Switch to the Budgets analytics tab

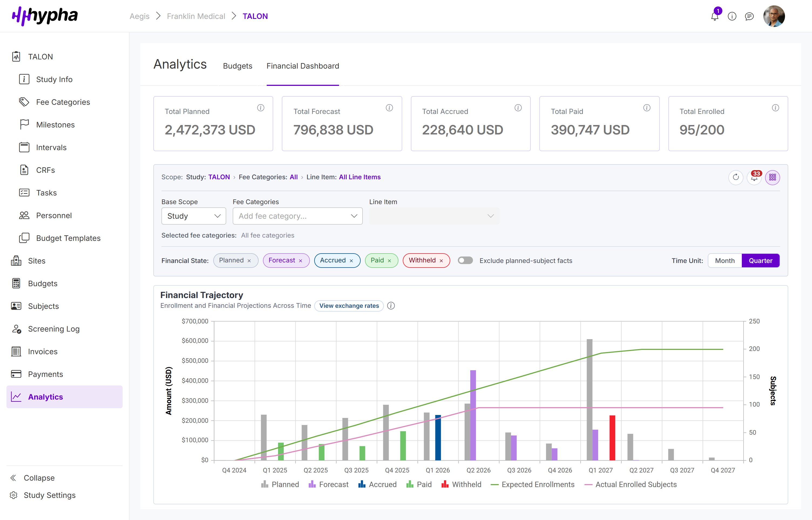[x=237, y=66]
